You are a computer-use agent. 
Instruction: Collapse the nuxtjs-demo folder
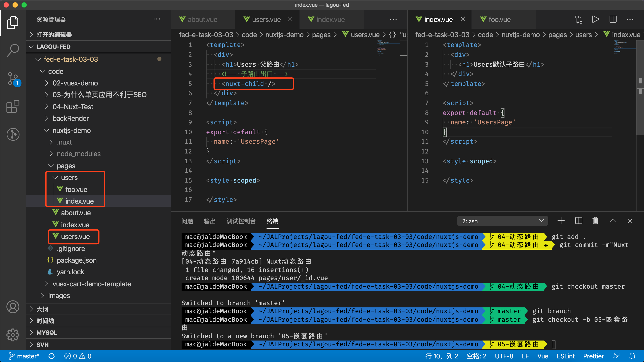point(71,130)
